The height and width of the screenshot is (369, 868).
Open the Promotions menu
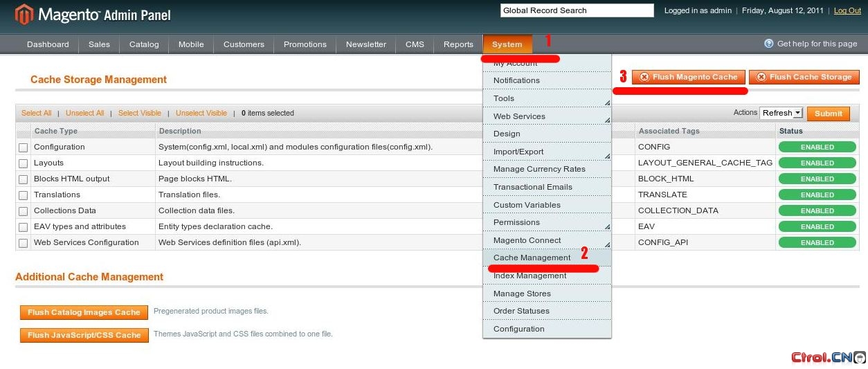(305, 44)
